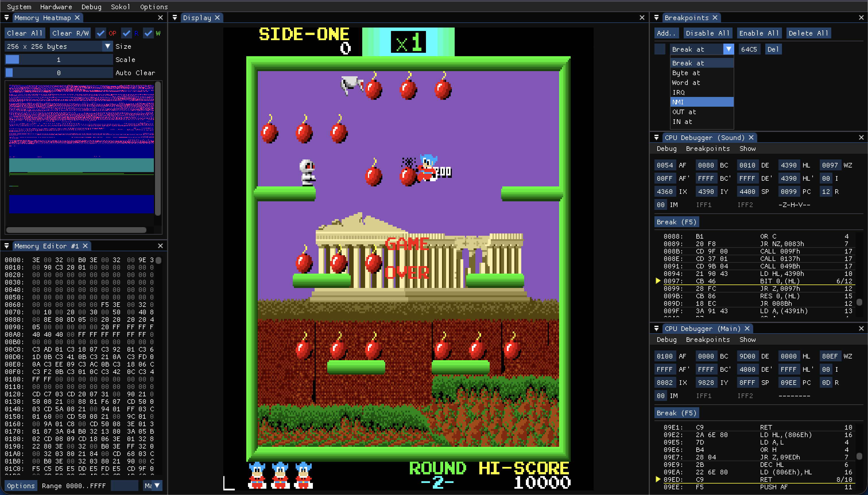The image size is (868, 495).
Task: Edit the PC register 0099 in Sound debugger
Action: coord(789,192)
